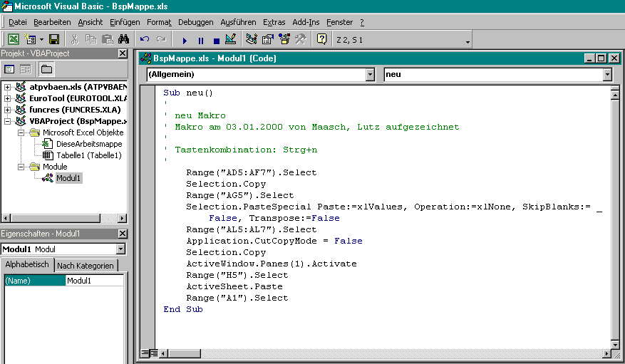Collapse Microsoft Excel Objekte folder
Screen dimensions: 625x364
(21, 132)
